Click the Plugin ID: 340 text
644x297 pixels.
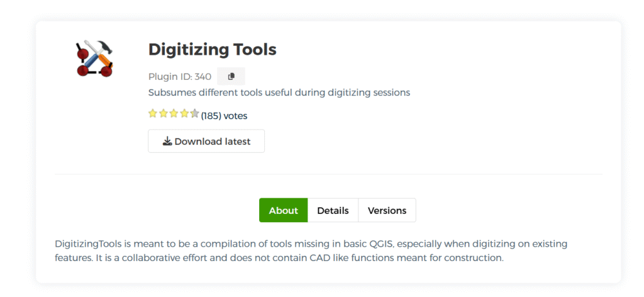180,77
